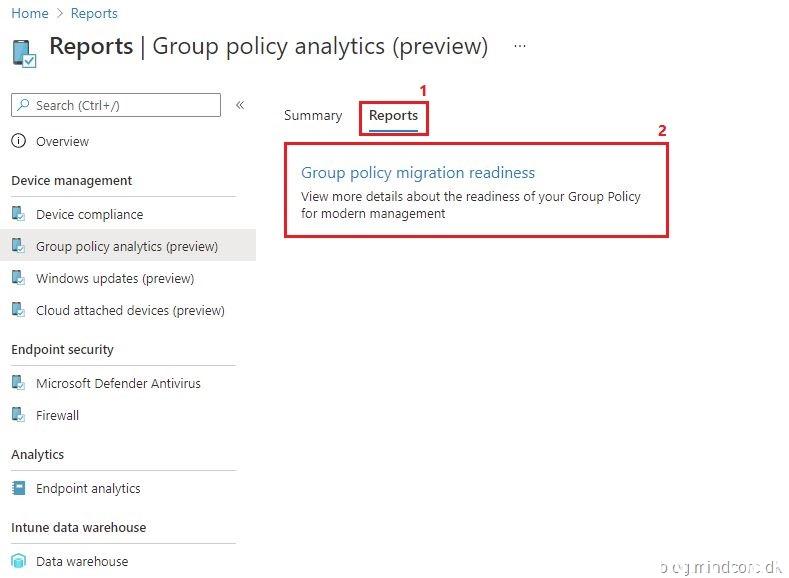
Task: Click the Endpoint analytics icon
Action: (x=18, y=488)
